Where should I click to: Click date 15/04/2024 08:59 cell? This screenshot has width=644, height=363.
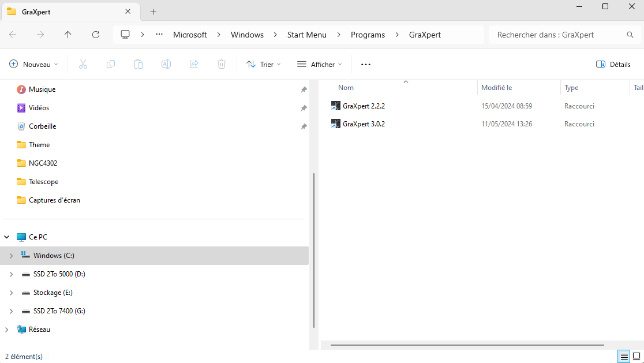click(x=507, y=106)
